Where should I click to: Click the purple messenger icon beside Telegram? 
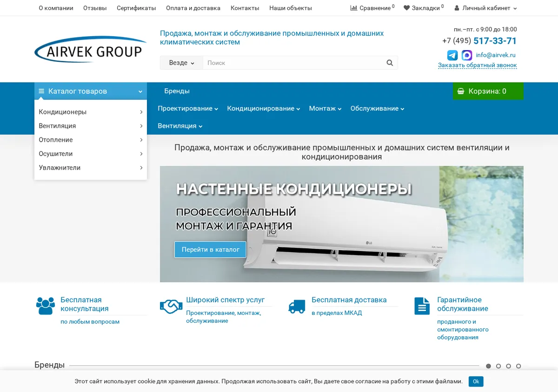467,55
